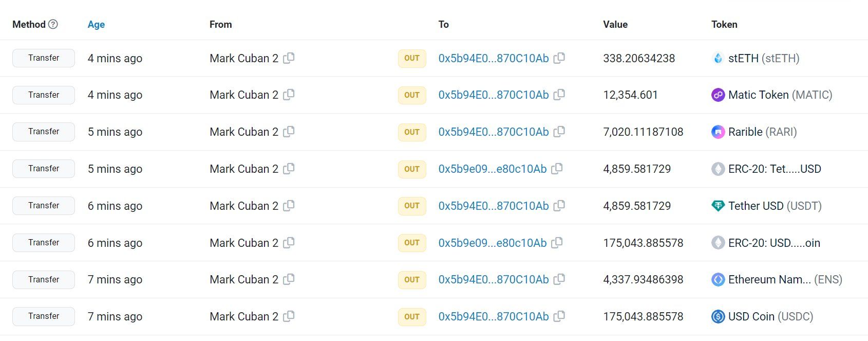Image resolution: width=868 pixels, height=341 pixels.
Task: Click the Rarible token logo icon
Action: (718, 132)
